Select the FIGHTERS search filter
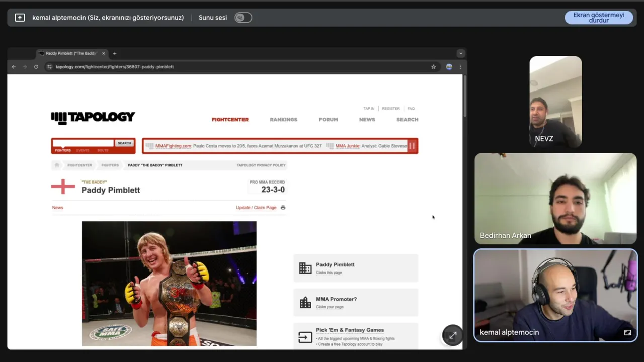This screenshot has width=644, height=362. [x=63, y=150]
